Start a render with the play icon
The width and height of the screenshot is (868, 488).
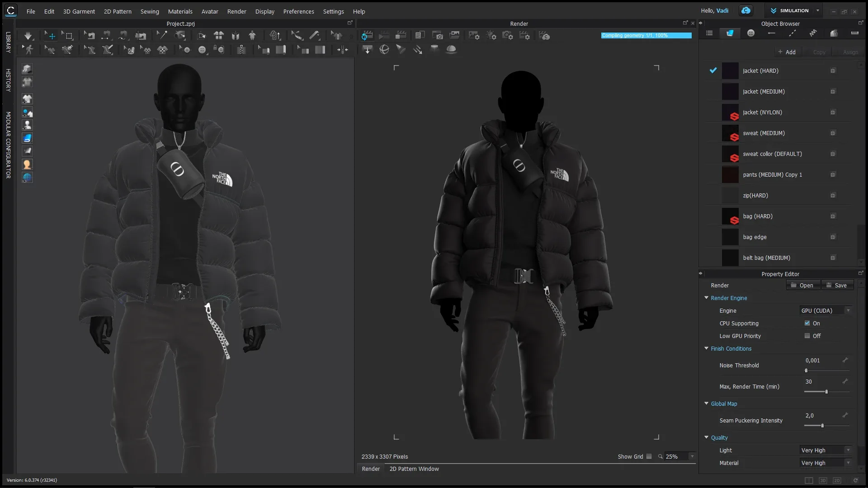384,35
